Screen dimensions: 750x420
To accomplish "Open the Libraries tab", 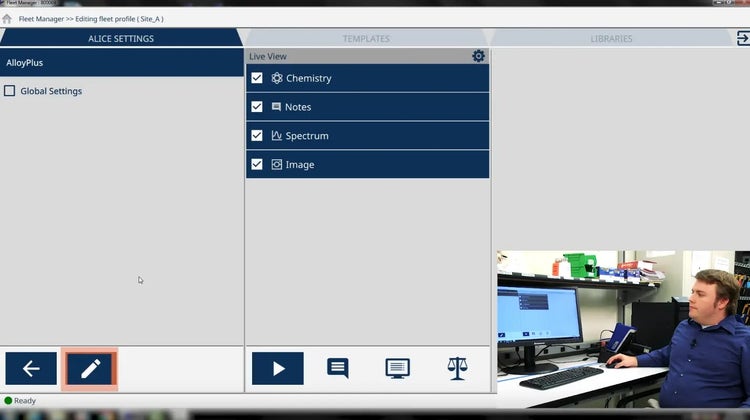I will point(610,39).
